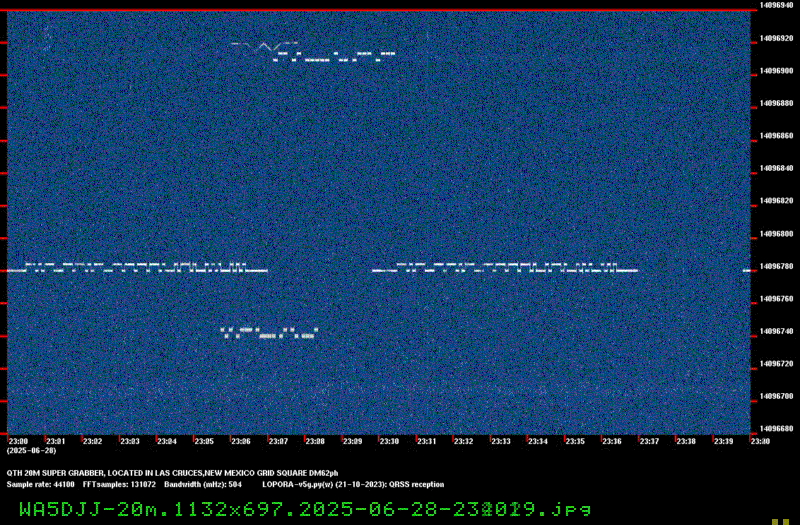Viewport: 800px width, 525px height.
Task: Choose the 14096800 frequency axis label
Action: click(x=777, y=234)
